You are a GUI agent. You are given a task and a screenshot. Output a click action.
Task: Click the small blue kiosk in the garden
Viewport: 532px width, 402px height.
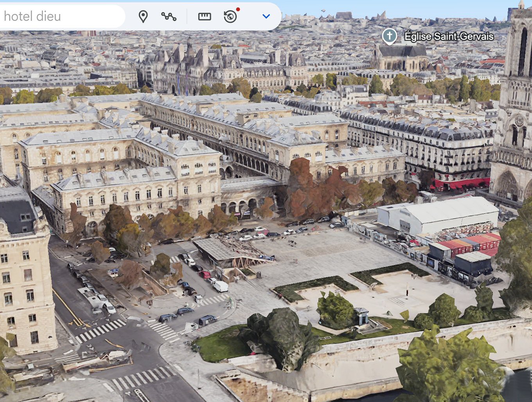[x=361, y=315]
